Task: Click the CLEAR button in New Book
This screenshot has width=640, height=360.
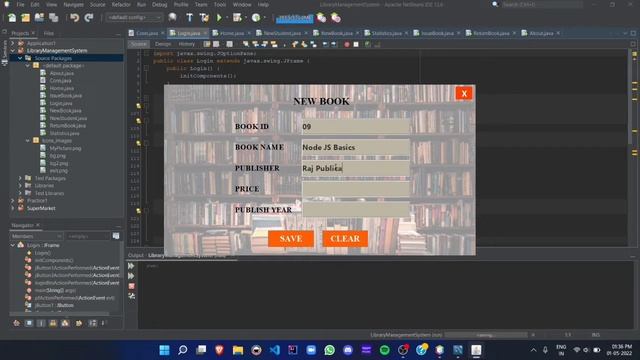Action: tap(345, 239)
